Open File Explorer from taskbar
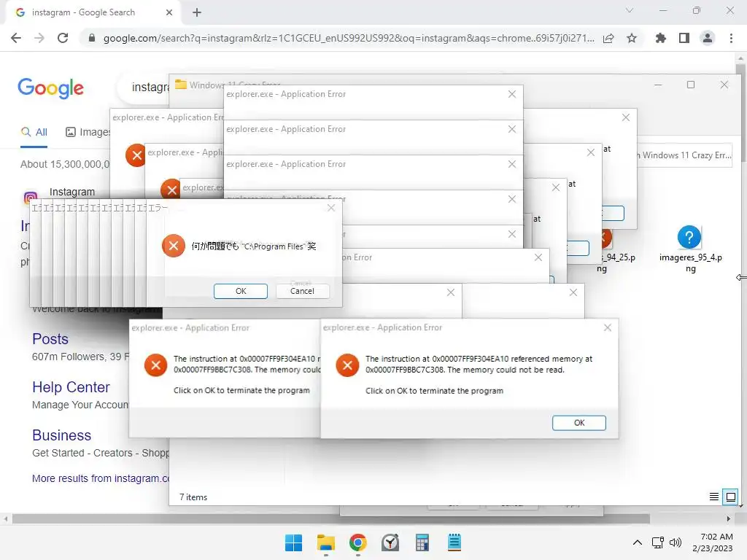Image resolution: width=747 pixels, height=560 pixels. 326,542
